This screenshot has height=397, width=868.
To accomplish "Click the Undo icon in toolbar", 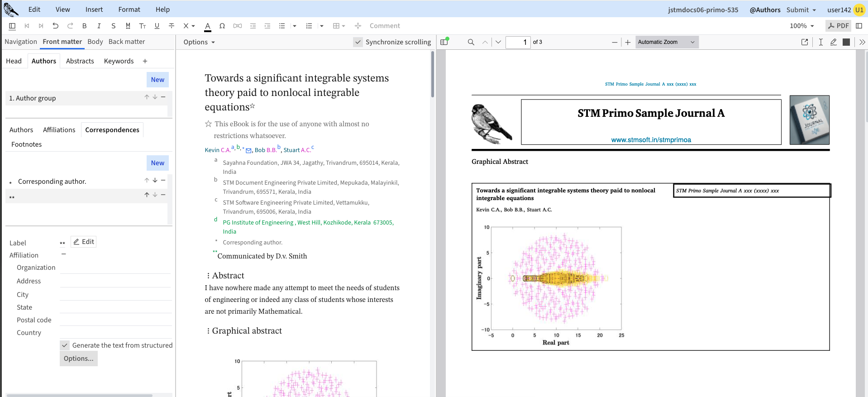I will [55, 26].
